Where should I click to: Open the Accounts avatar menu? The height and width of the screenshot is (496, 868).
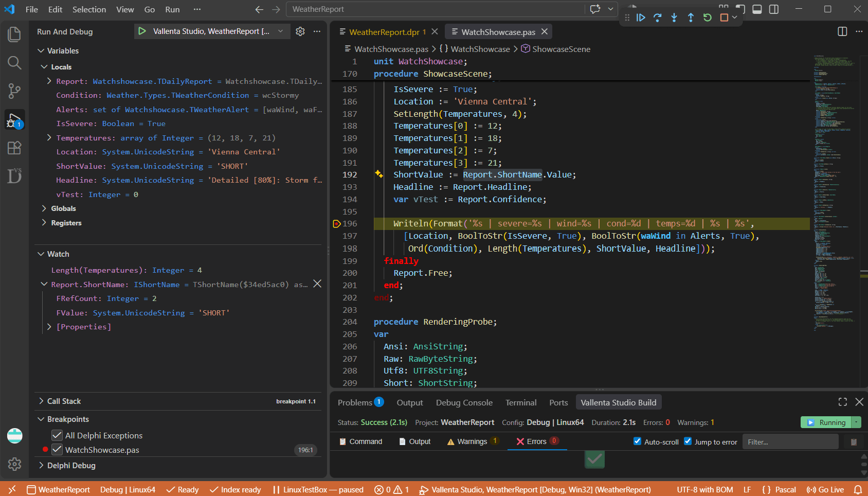[x=14, y=436]
